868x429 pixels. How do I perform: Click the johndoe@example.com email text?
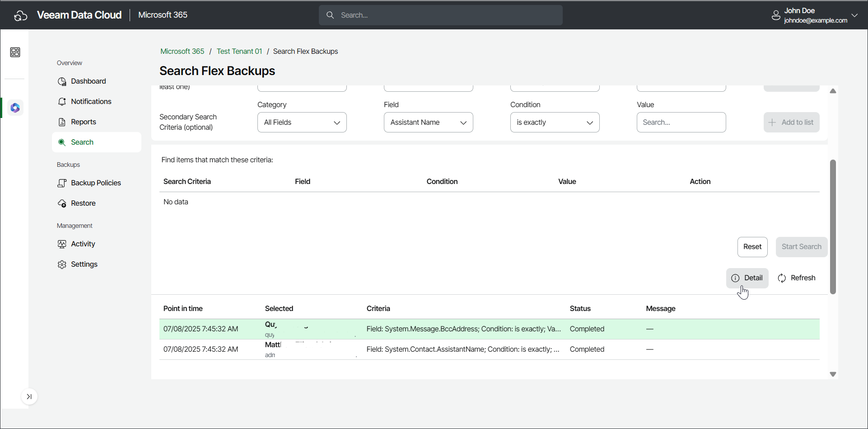[816, 21]
